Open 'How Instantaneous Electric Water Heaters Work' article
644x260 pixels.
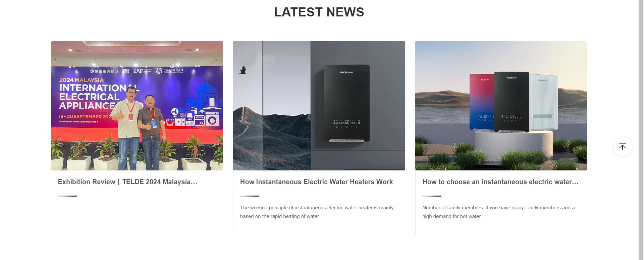(x=316, y=182)
